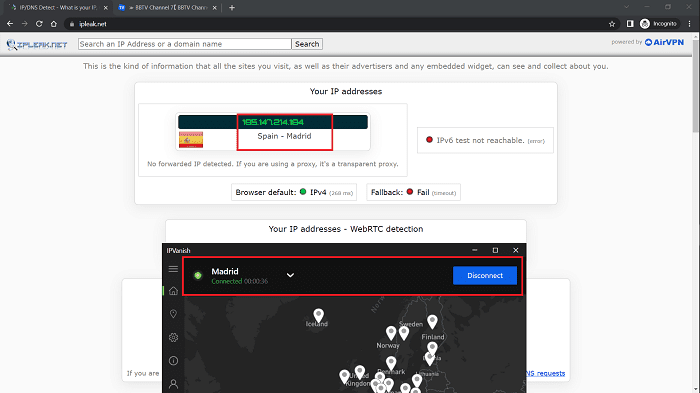This screenshot has width=700, height=393.
Task: Open the IPVanish home icon
Action: tap(173, 291)
